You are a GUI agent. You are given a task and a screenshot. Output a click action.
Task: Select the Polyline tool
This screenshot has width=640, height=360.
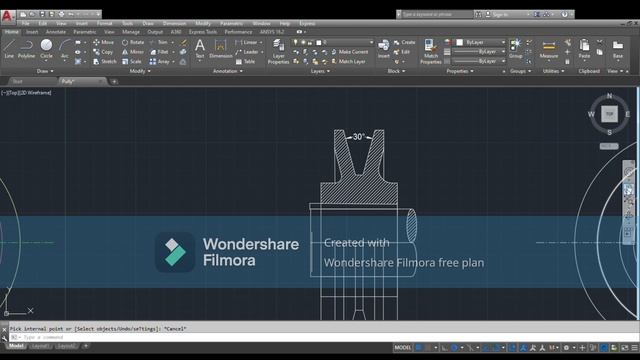click(27, 49)
